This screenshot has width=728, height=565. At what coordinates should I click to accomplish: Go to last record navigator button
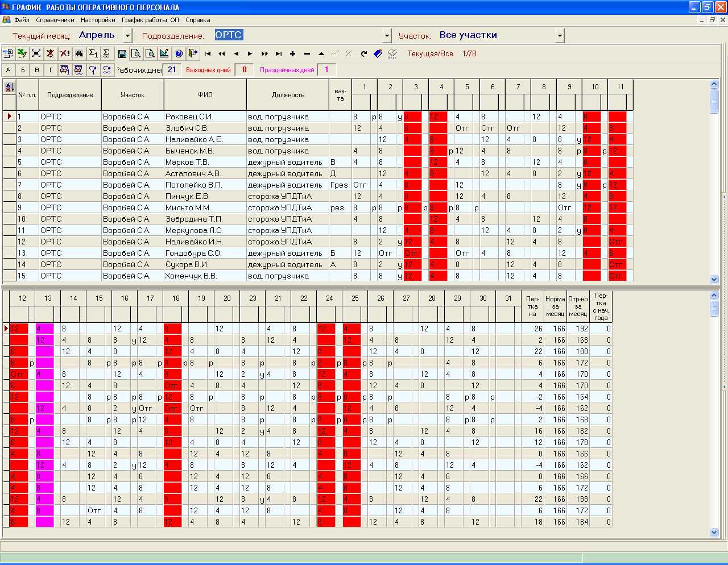pos(279,53)
